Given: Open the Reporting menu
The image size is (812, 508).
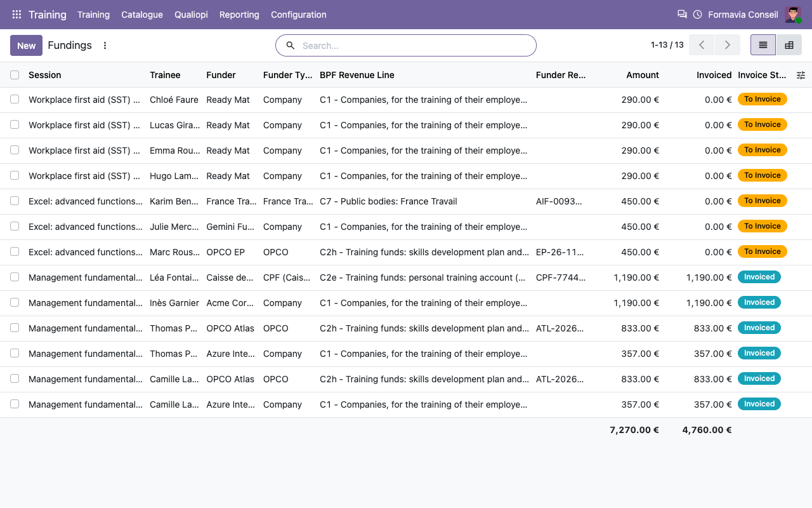Looking at the screenshot, I should [x=239, y=15].
